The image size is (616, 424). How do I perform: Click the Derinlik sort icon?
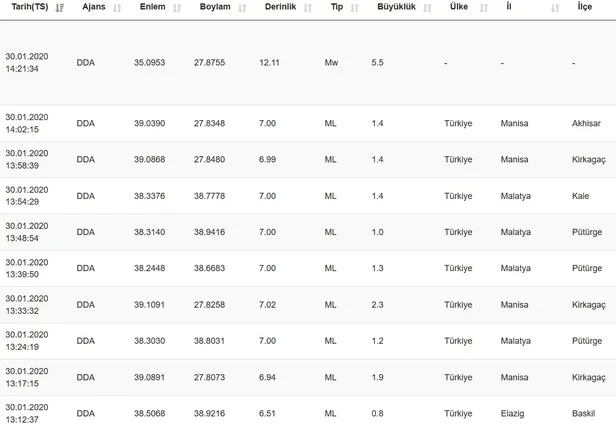point(307,8)
